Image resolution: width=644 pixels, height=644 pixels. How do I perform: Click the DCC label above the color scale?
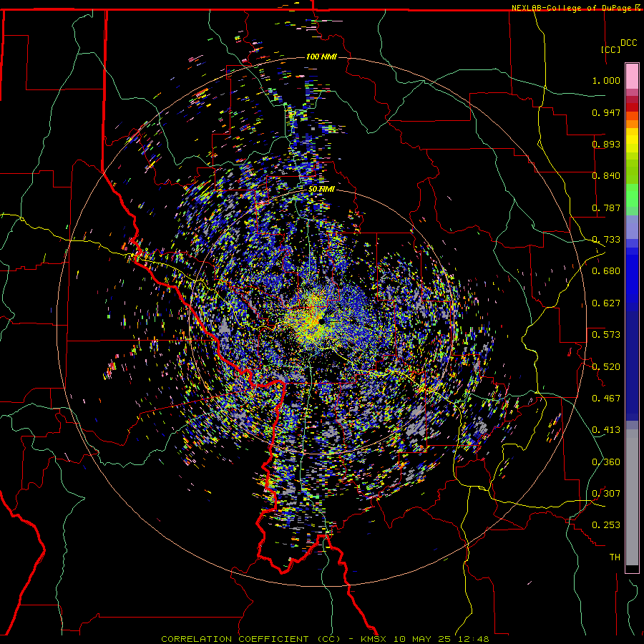click(628, 43)
